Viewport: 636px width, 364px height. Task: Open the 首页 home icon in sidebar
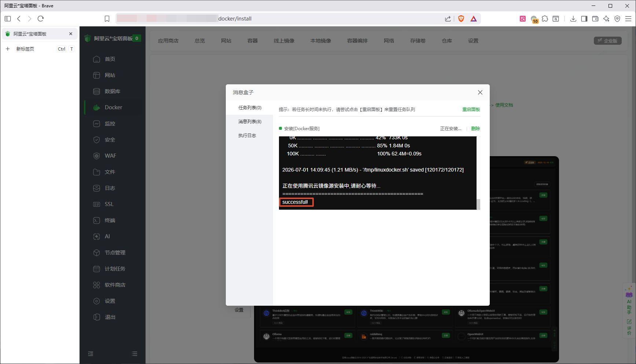tap(96, 59)
